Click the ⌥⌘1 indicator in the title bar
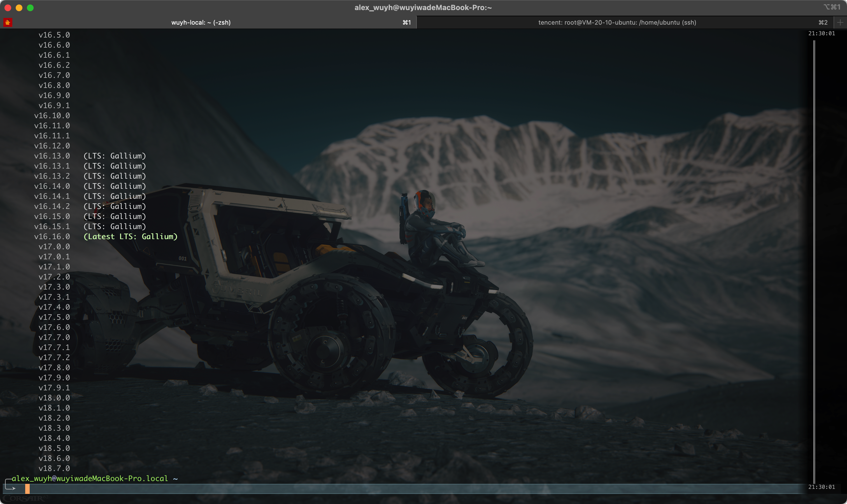 coord(832,7)
